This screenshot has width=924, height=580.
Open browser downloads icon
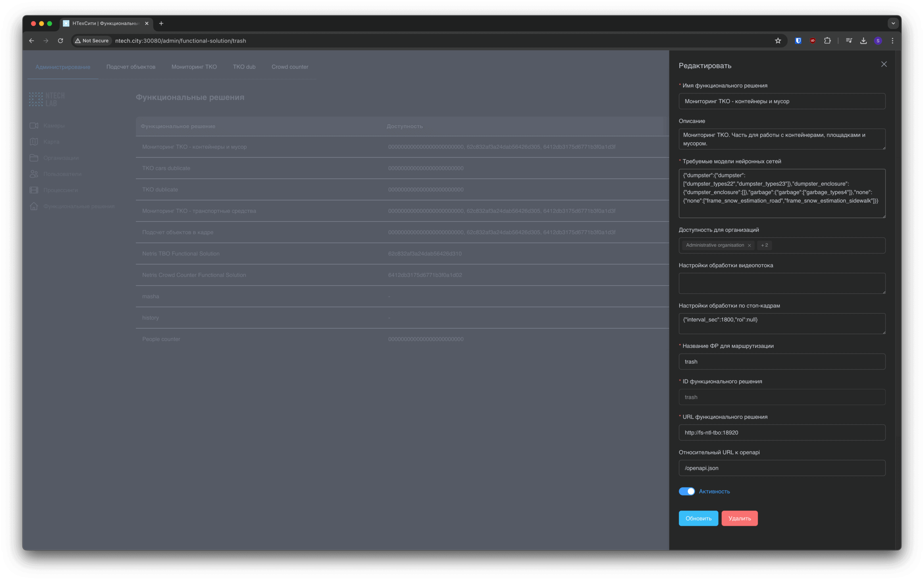point(863,41)
